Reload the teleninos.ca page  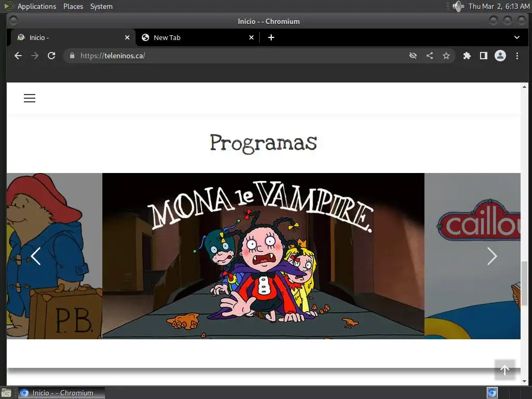tap(51, 56)
